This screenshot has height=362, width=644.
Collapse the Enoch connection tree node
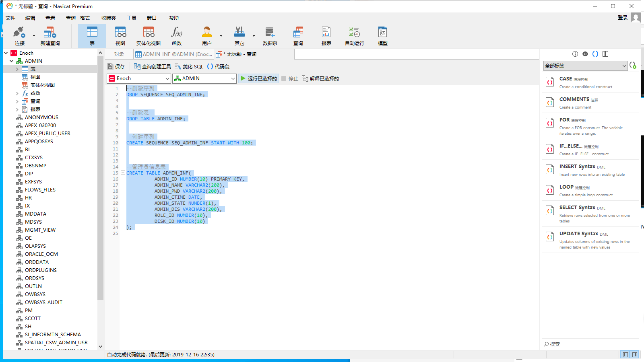click(6, 53)
